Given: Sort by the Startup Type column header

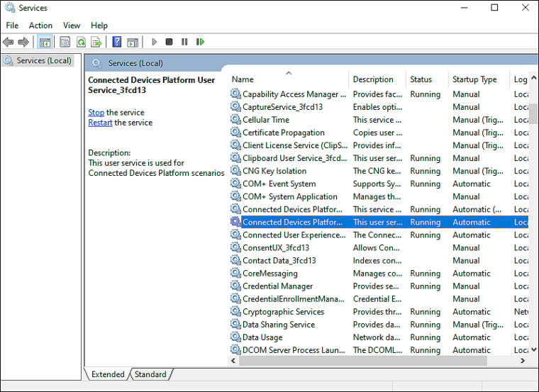Looking at the screenshot, I should point(479,79).
